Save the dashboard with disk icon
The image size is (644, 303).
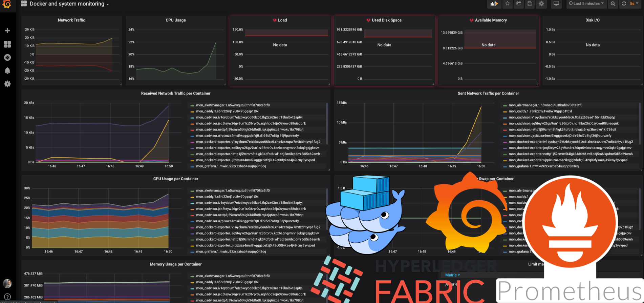point(530,4)
